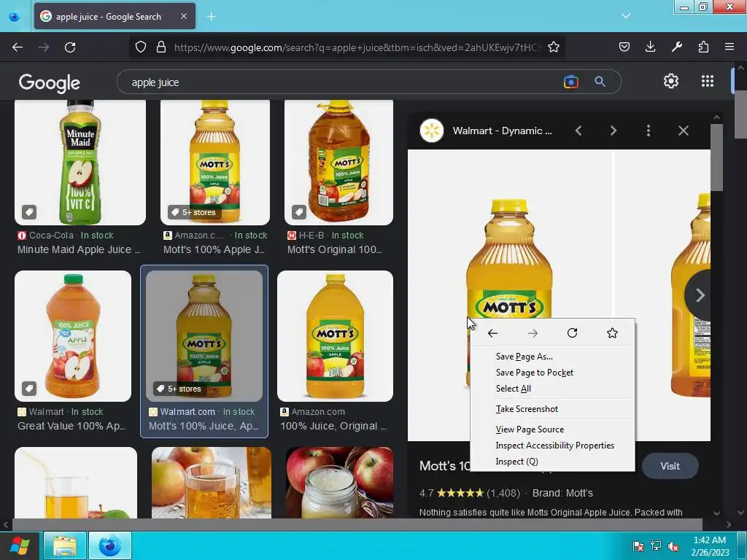Open the Amazon.com 1 GAL Mott's thumbnail
This screenshot has height=560, width=747.
[x=335, y=336]
